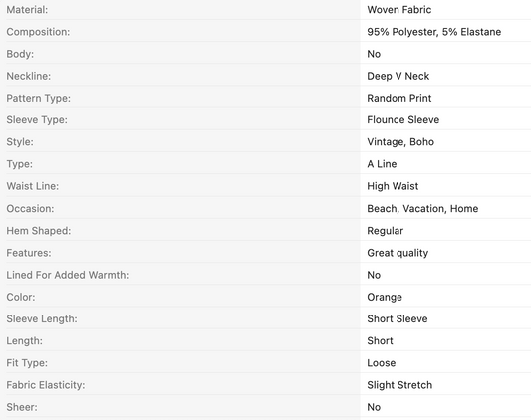Click the Slight Stretch value
The width and height of the screenshot is (531, 420).
(x=399, y=385)
